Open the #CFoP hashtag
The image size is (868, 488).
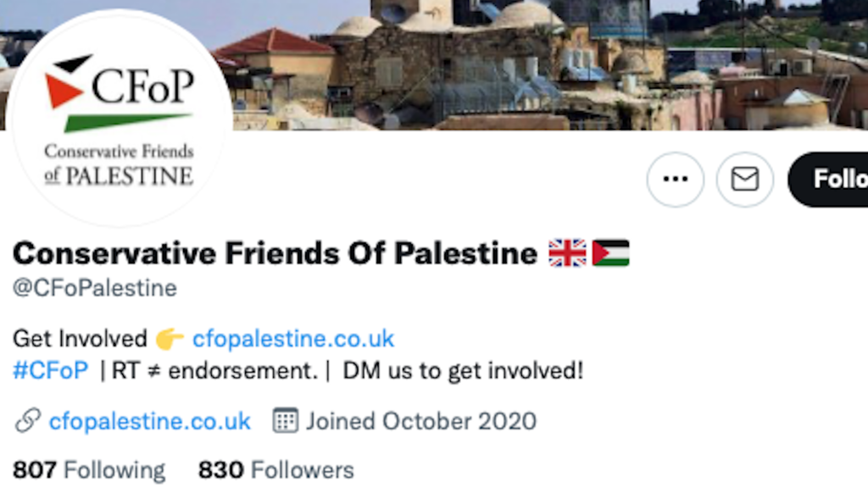point(50,371)
